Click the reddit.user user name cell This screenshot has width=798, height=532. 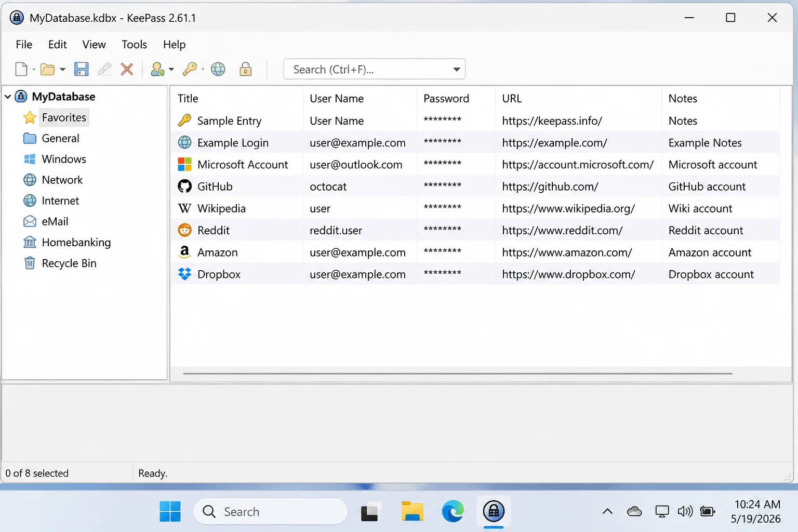336,230
